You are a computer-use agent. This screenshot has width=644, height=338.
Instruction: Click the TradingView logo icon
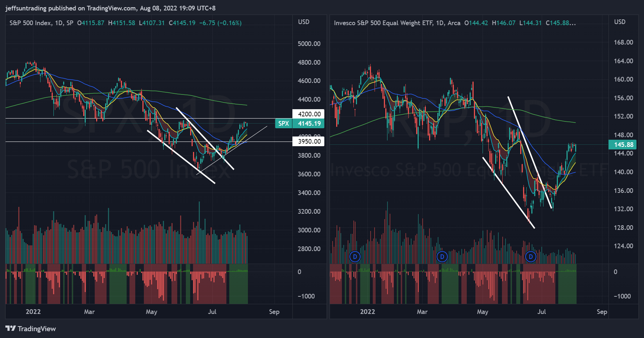[x=11, y=328]
